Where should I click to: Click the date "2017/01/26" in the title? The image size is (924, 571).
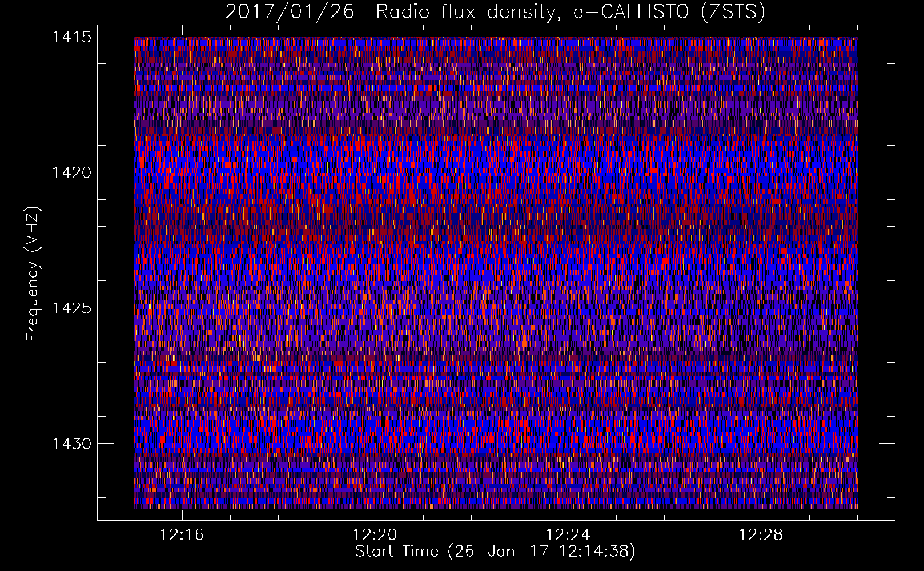coord(290,12)
